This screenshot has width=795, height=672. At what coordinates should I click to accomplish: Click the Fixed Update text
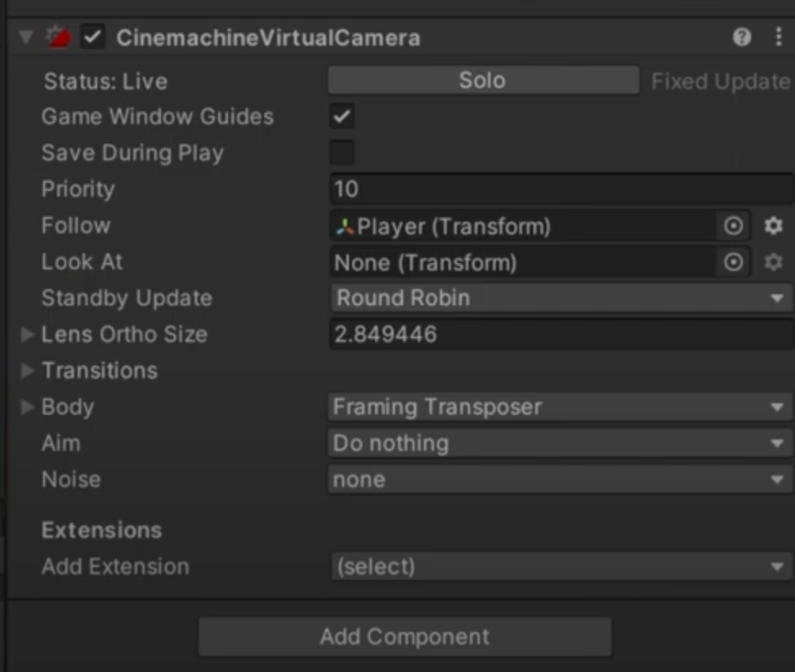tap(721, 81)
